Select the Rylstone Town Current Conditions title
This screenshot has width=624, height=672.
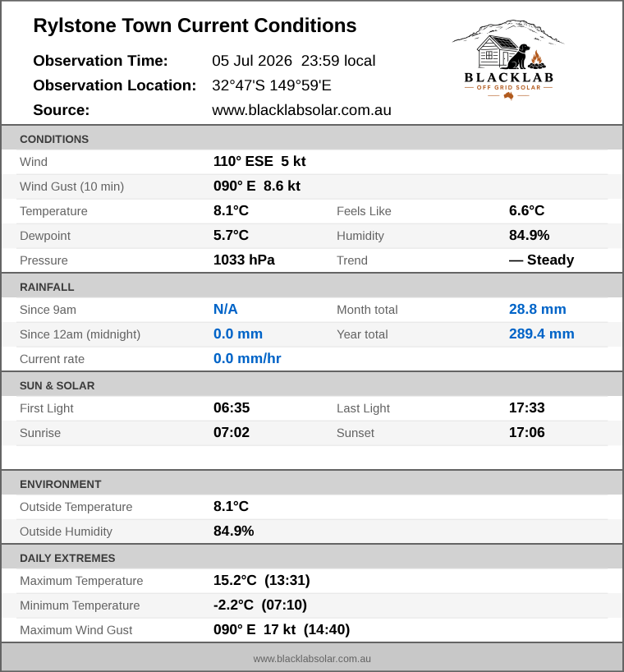point(195,25)
